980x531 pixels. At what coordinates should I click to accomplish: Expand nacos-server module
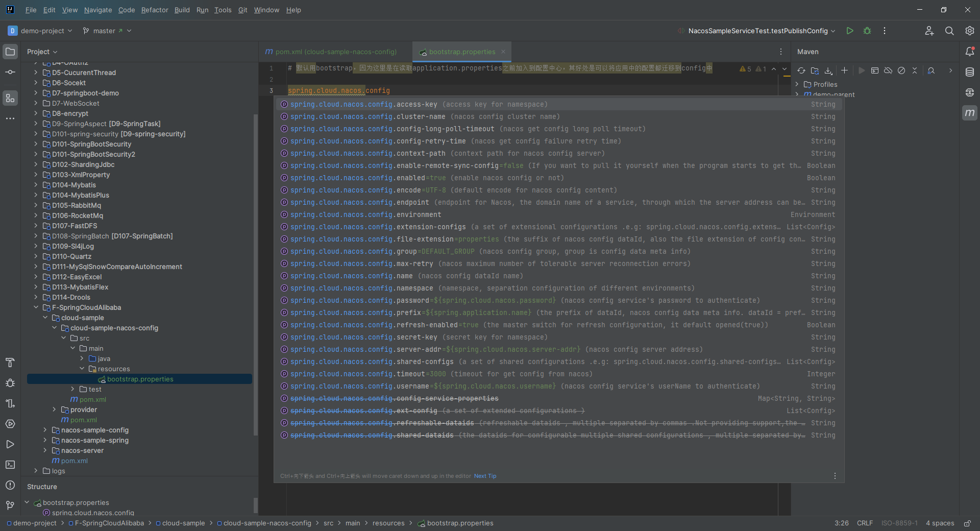(45, 450)
